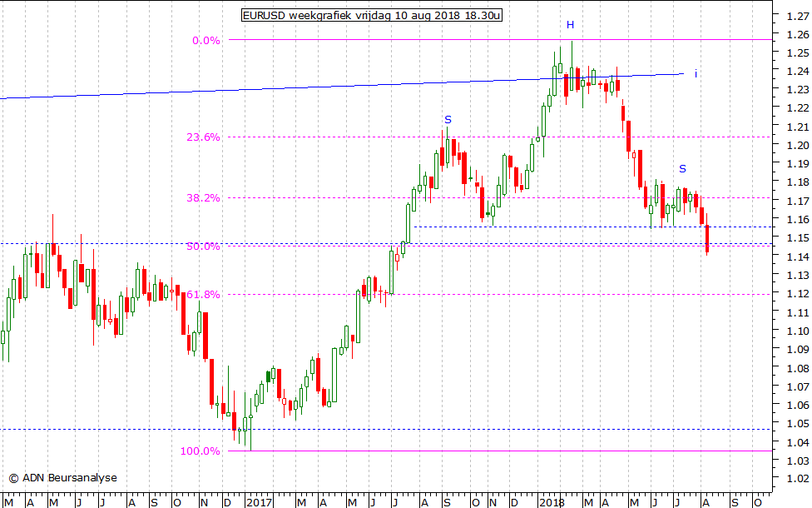Click the '100.0%' Fibonacci level label
The height and width of the screenshot is (508, 812).
tap(200, 451)
